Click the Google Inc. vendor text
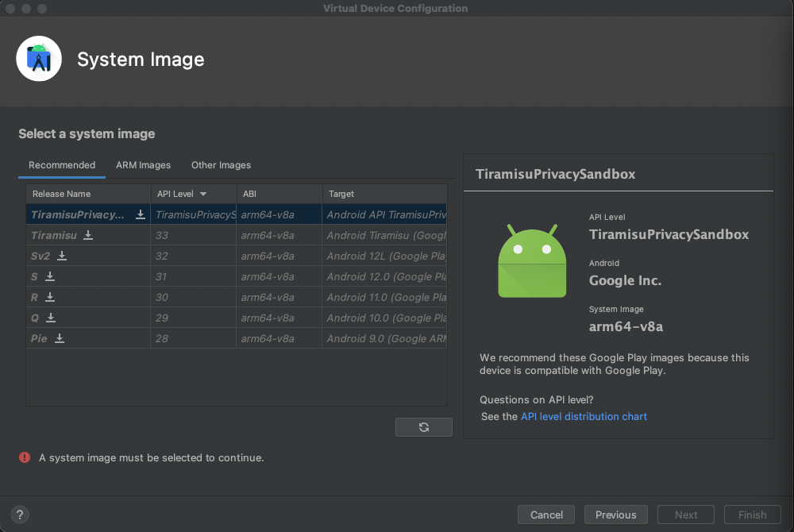The height and width of the screenshot is (532, 794). [625, 280]
